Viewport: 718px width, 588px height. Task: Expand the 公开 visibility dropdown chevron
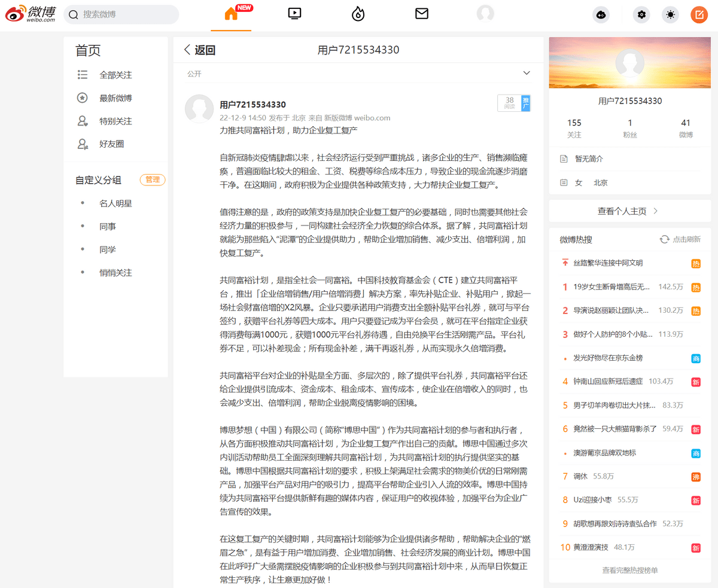(x=527, y=73)
